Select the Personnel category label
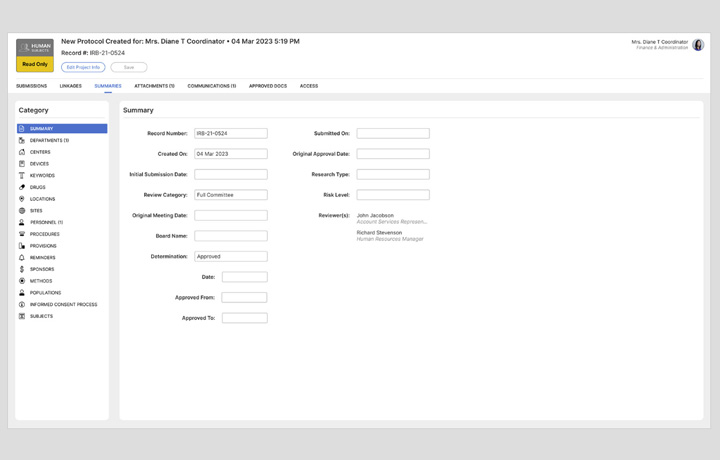Image resolution: width=720 pixels, height=460 pixels. pyautogui.click(x=47, y=222)
